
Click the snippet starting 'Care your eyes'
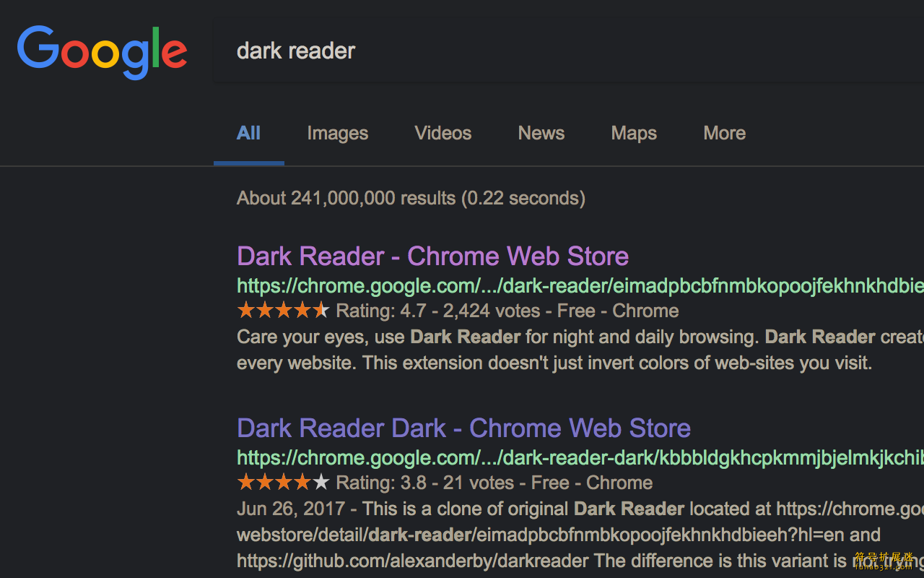coord(580,337)
